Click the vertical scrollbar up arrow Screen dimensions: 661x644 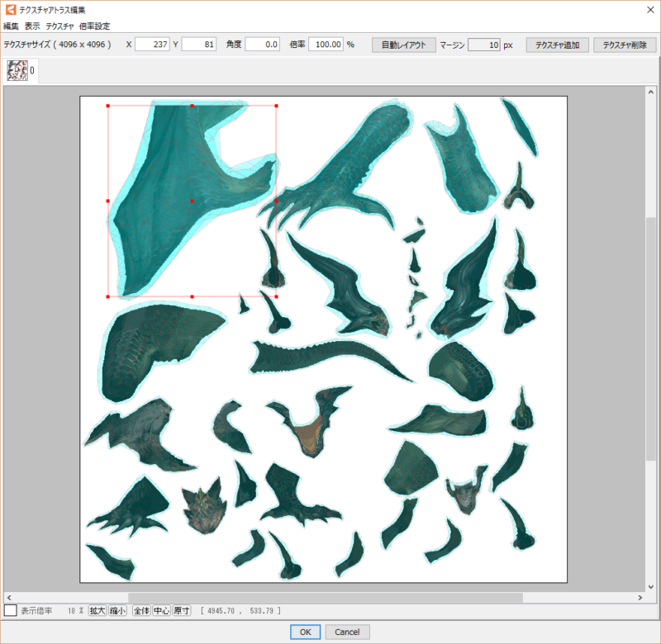tap(651, 92)
